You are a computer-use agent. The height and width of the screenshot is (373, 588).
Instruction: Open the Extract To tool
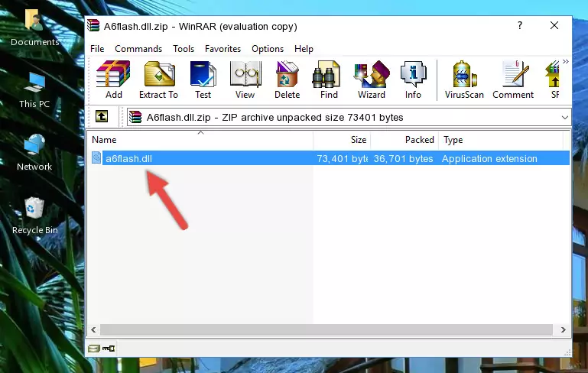[x=158, y=79]
